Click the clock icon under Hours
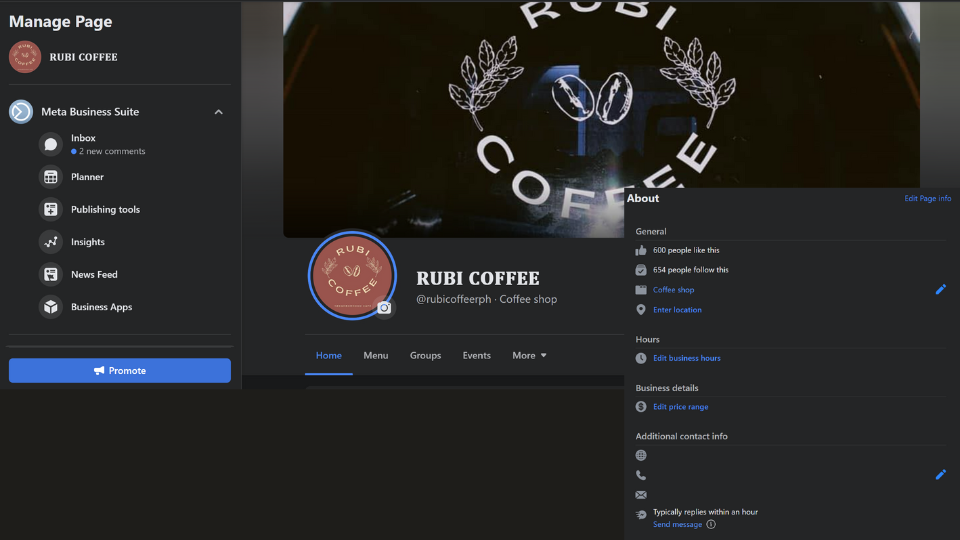This screenshot has width=960, height=540. tap(641, 358)
